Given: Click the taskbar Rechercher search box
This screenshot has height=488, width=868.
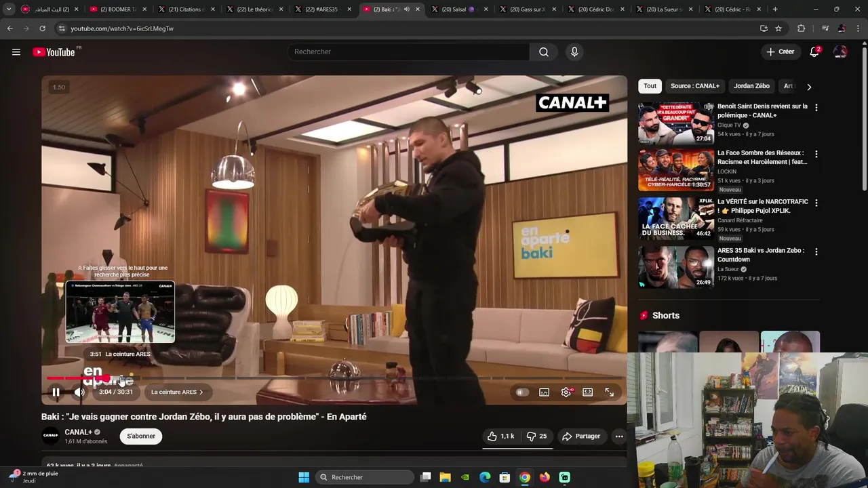Looking at the screenshot, I should (x=363, y=477).
